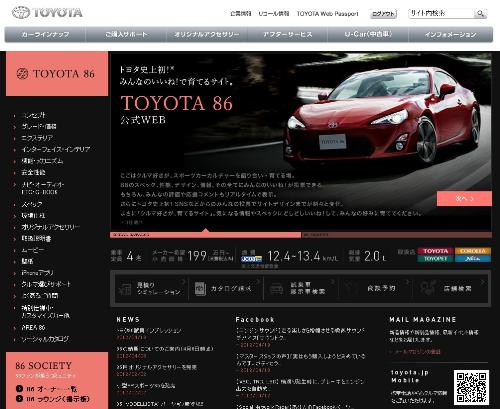This screenshot has height=409, width=500.
Task: Click the red TOYOTA dealer logo
Action: [x=435, y=251]
